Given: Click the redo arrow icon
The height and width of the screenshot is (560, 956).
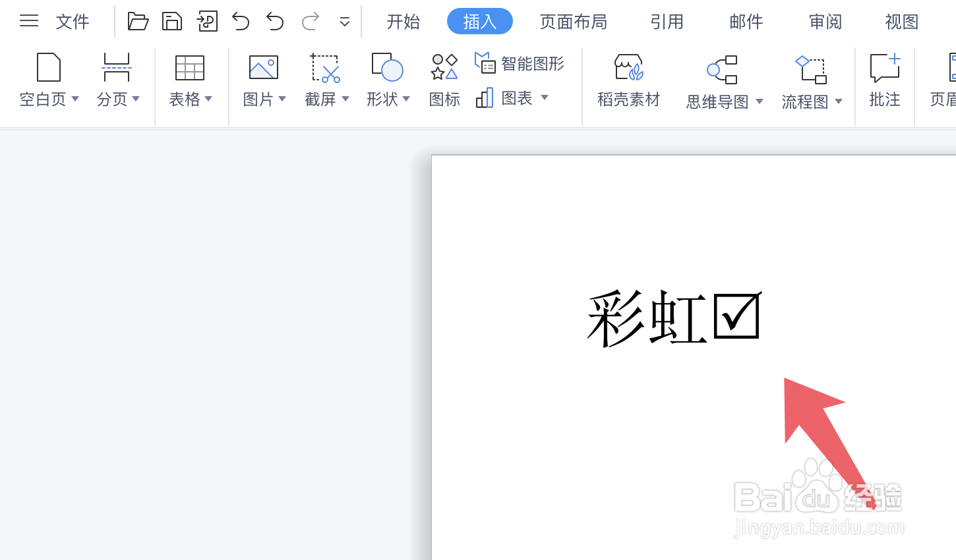Looking at the screenshot, I should coord(310,21).
